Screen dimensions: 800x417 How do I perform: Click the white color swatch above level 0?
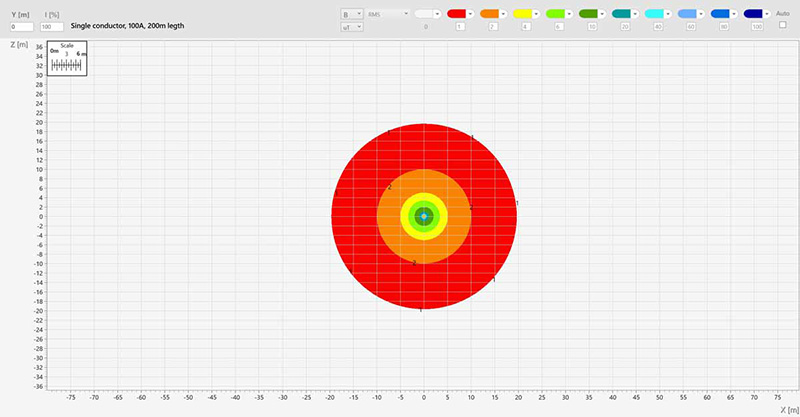coord(423,14)
